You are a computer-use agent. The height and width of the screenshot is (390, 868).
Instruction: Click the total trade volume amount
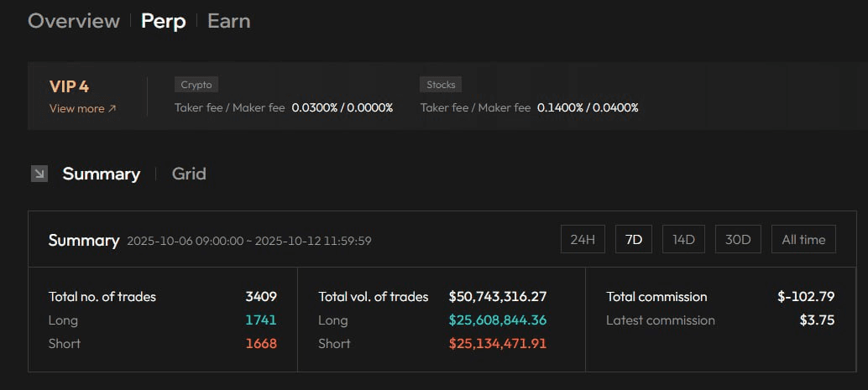click(x=498, y=296)
